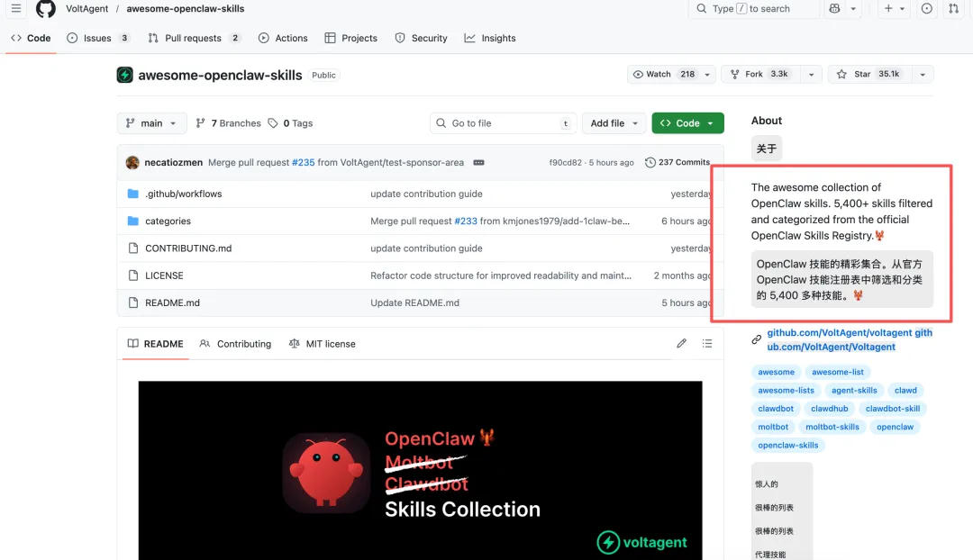
Task: Expand commit message ellipsis button
Action: click(x=478, y=162)
